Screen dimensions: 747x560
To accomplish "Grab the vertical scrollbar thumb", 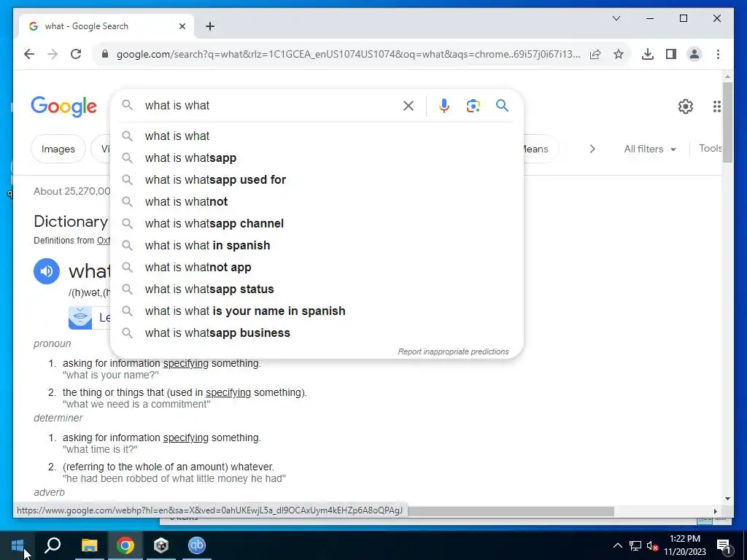I will pos(727,122).
